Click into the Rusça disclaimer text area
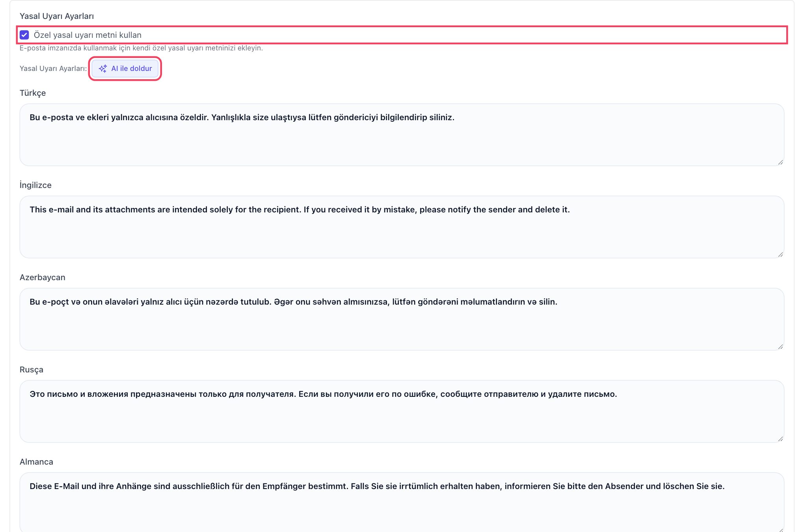Image resolution: width=804 pixels, height=532 pixels. coord(402,411)
